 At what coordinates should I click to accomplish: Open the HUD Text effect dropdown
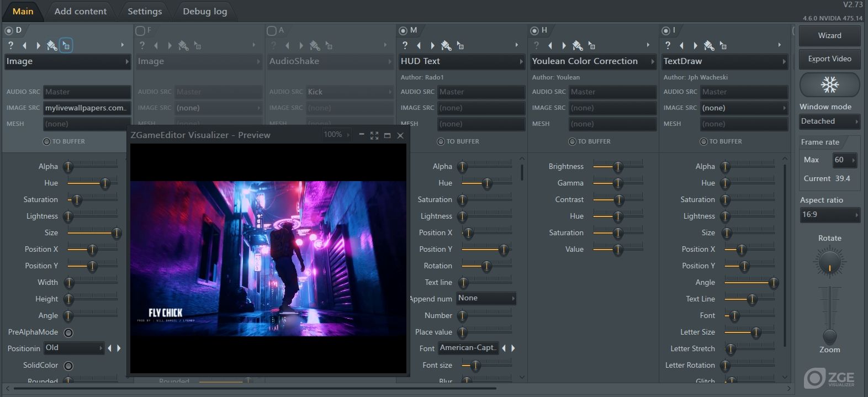[x=462, y=61]
